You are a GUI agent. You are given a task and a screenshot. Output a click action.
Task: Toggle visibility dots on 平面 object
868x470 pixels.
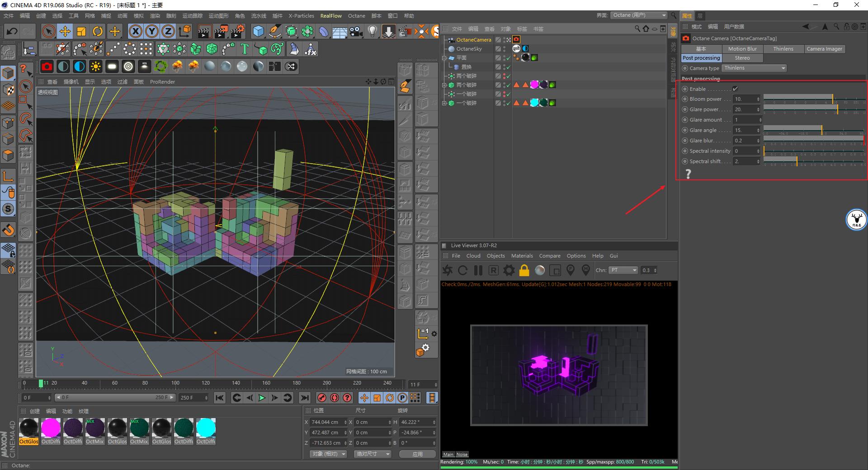[504, 59]
